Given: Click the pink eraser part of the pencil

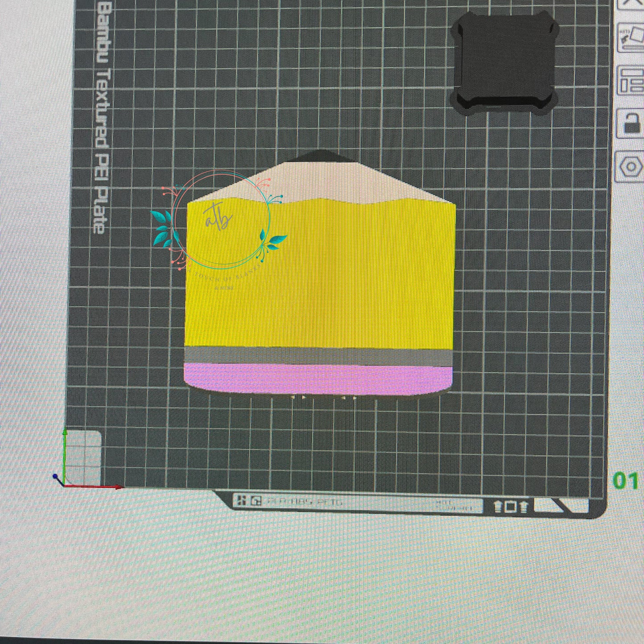Looking at the screenshot, I should pyautogui.click(x=319, y=379).
